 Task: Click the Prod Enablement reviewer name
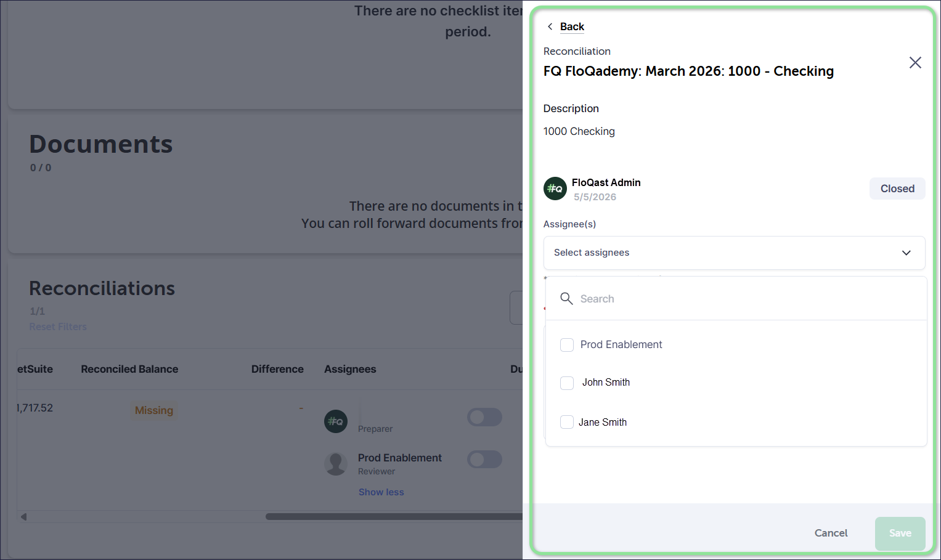click(399, 458)
